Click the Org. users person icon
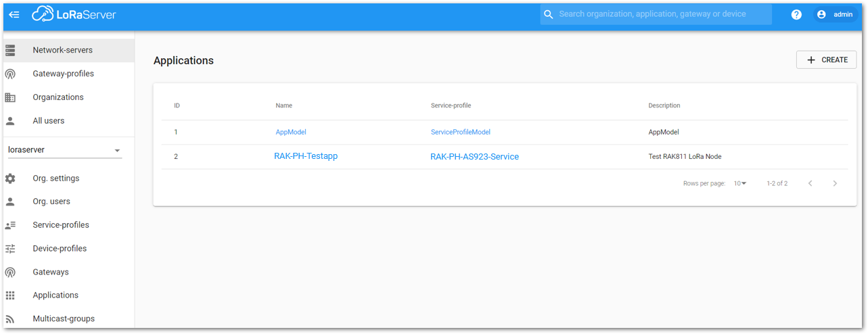Image resolution: width=868 pixels, height=334 pixels. point(10,201)
